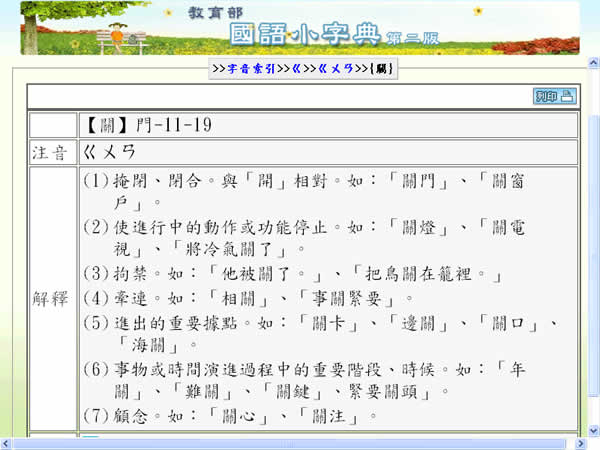
Task: Click the {關} breadcrumb current entry
Action: click(x=381, y=69)
